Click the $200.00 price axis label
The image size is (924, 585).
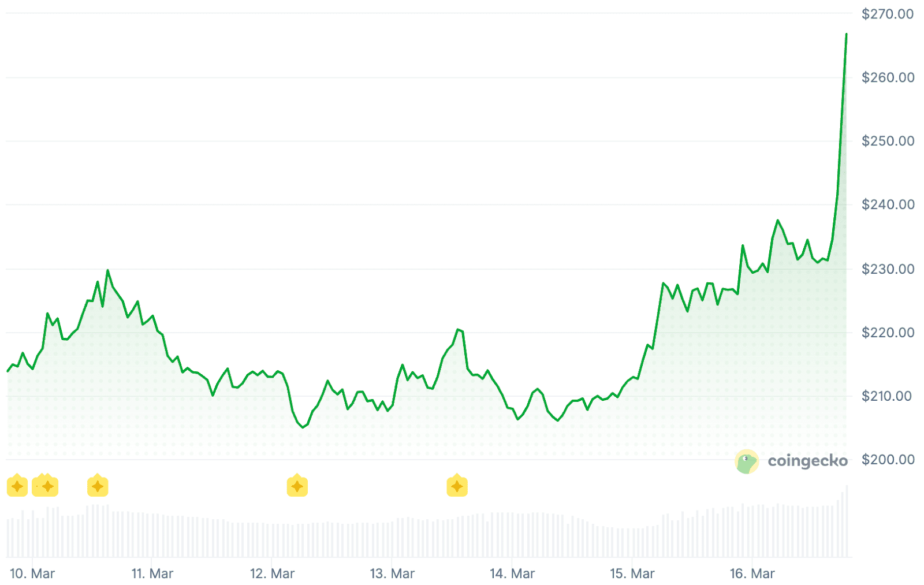(x=888, y=460)
